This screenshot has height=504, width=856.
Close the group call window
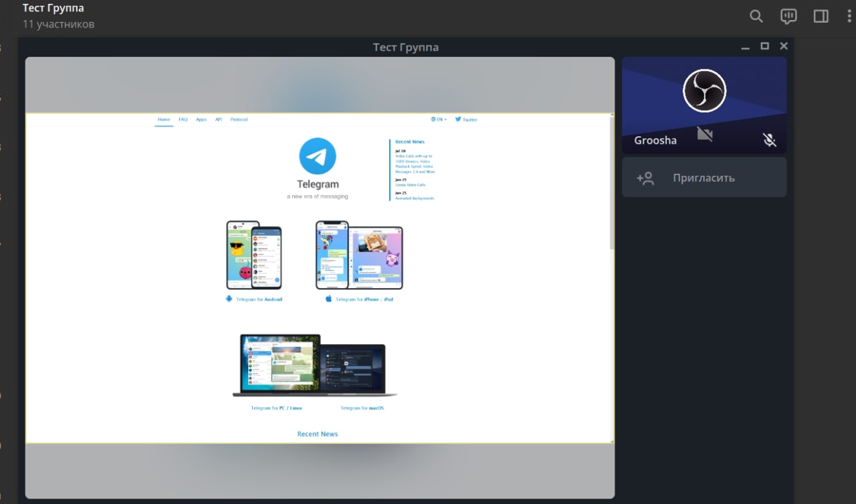(x=784, y=46)
